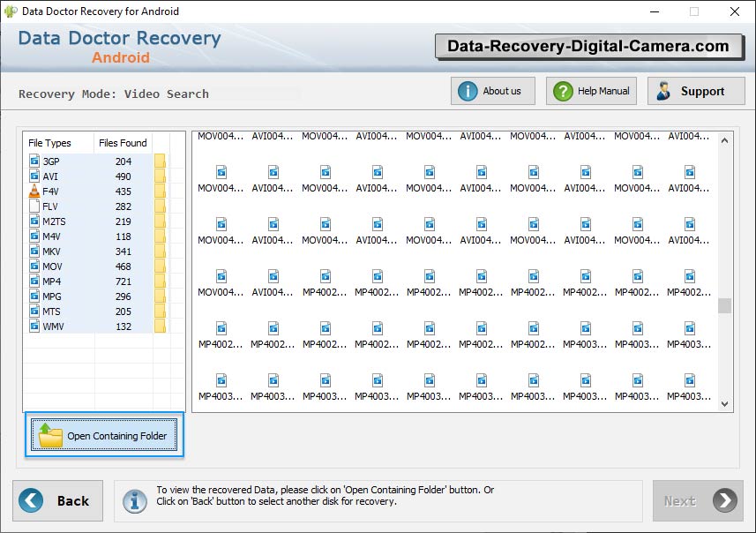Click the file list scrollbar down arrow
756x533 pixels.
click(724, 404)
